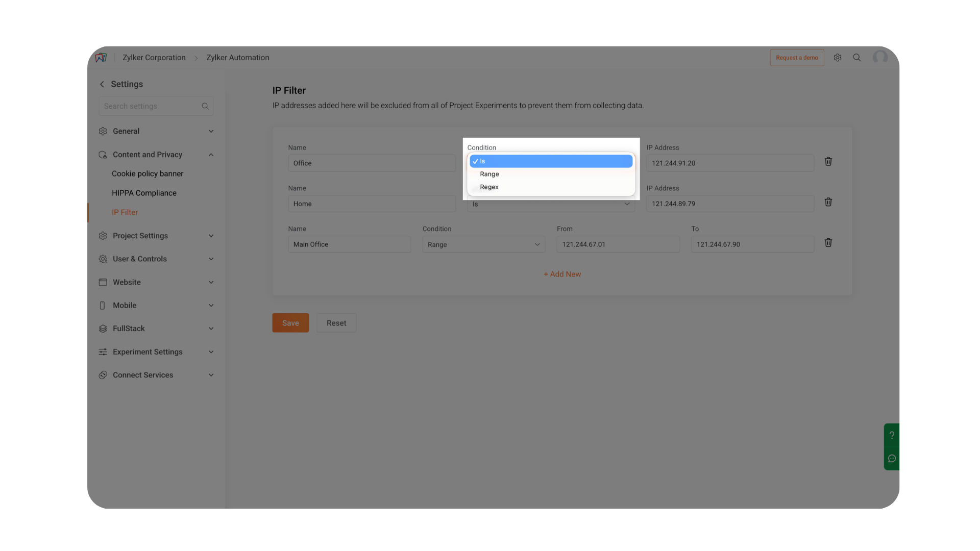980x551 pixels.
Task: Open the green help question icon
Action: tap(892, 435)
